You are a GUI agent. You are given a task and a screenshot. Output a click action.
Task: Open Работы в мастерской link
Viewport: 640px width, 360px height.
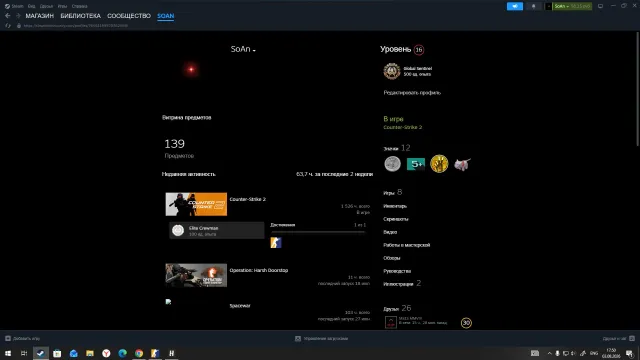click(407, 245)
